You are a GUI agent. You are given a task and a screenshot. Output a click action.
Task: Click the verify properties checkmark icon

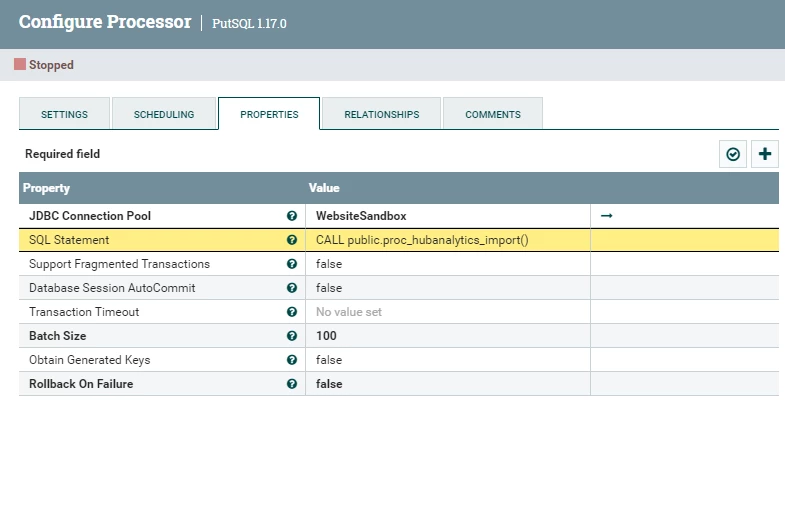733,154
